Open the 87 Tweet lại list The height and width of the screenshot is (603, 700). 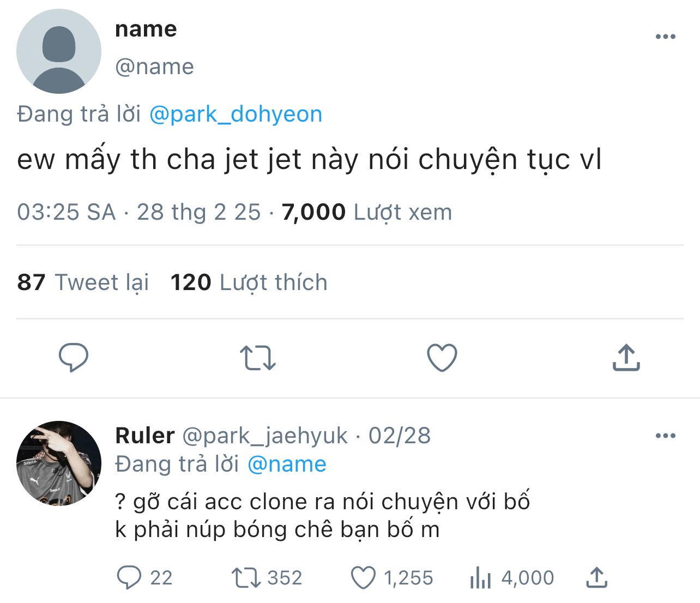83,282
